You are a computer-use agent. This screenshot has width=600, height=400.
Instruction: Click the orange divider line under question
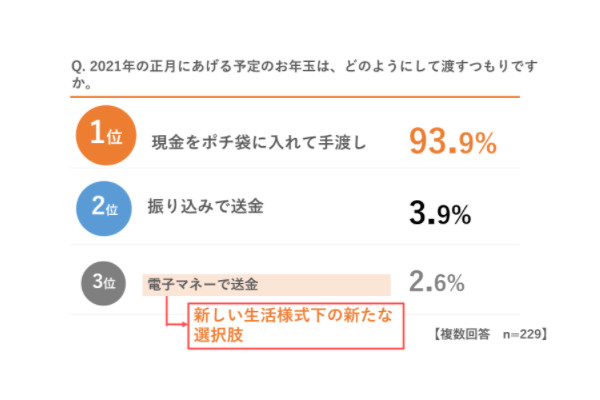pyautogui.click(x=295, y=97)
